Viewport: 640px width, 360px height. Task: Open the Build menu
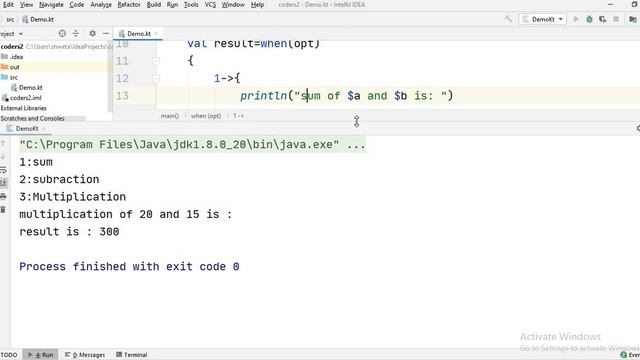point(154,4)
